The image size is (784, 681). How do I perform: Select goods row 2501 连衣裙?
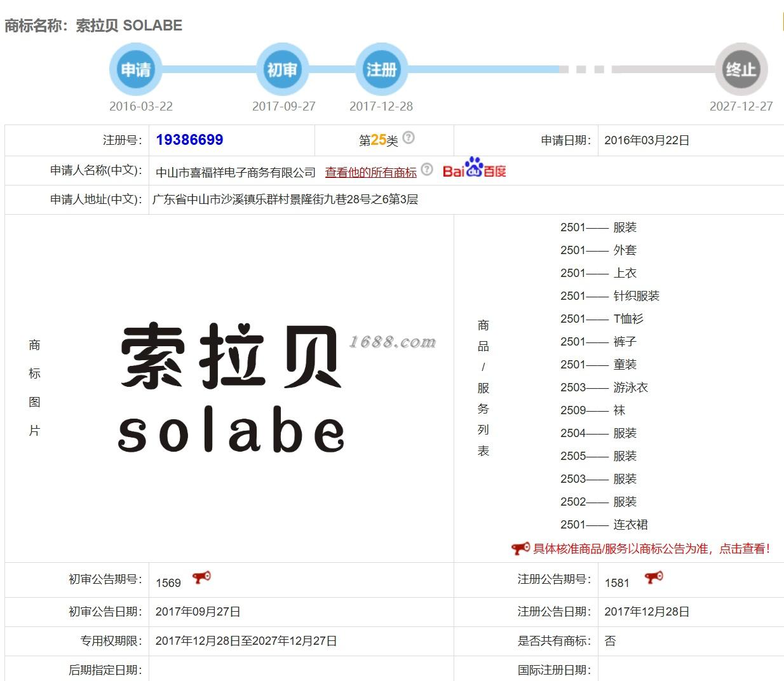[x=604, y=525]
